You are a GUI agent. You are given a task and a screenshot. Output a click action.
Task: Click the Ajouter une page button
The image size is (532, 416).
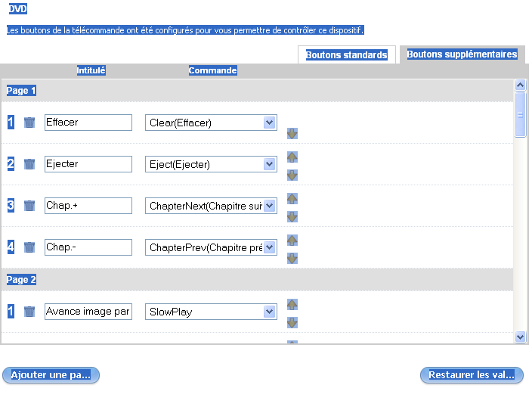(51, 375)
